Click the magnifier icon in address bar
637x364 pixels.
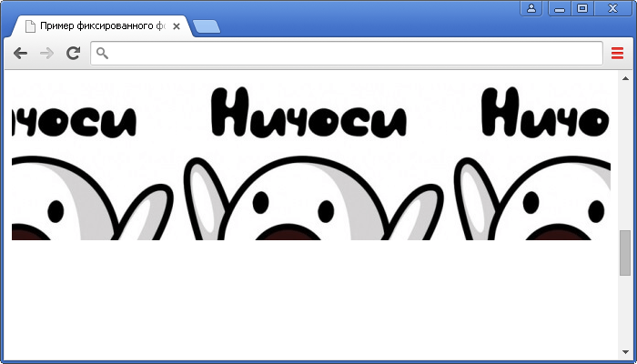click(x=102, y=53)
